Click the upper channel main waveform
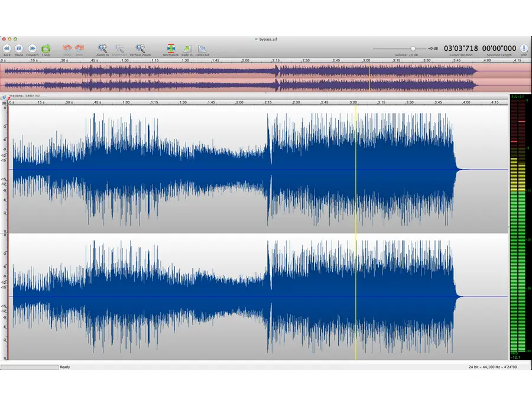 (258, 169)
